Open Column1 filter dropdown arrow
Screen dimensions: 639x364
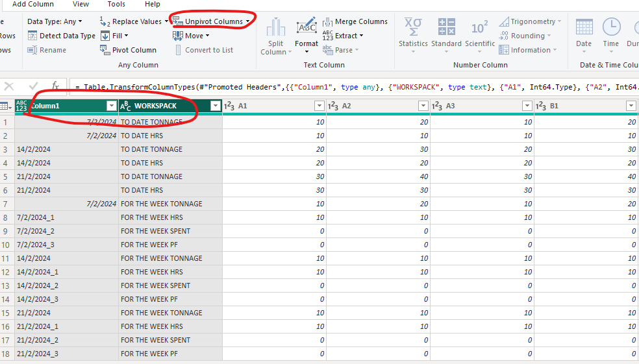112,106
